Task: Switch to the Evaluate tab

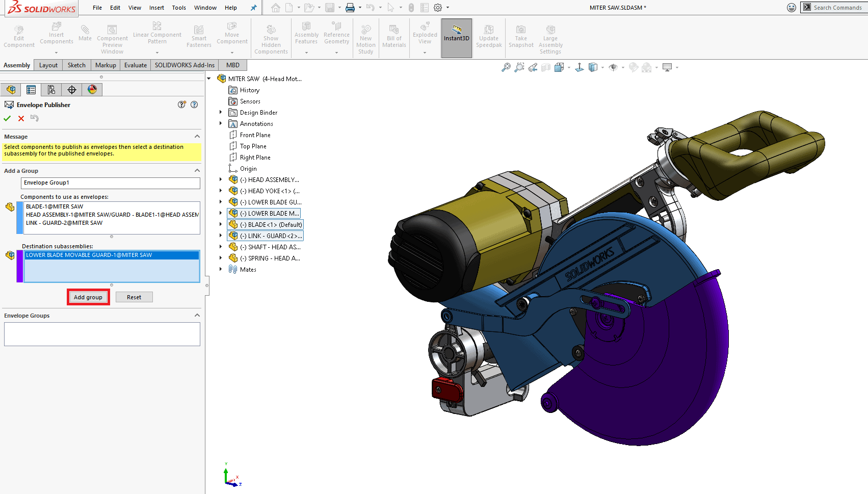Action: click(136, 65)
